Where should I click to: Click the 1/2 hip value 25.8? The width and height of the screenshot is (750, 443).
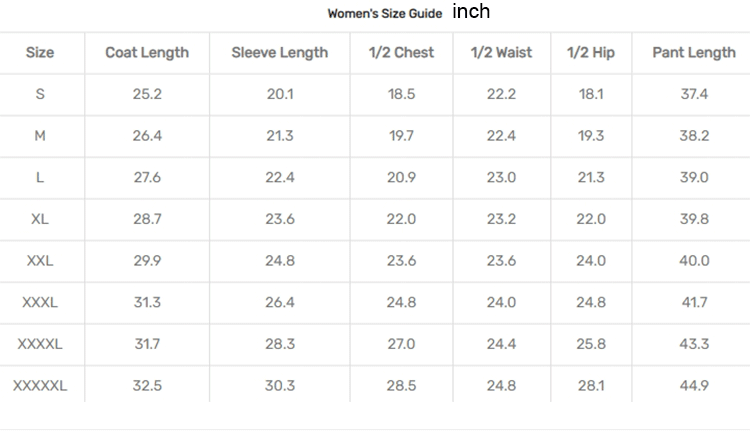click(x=590, y=344)
